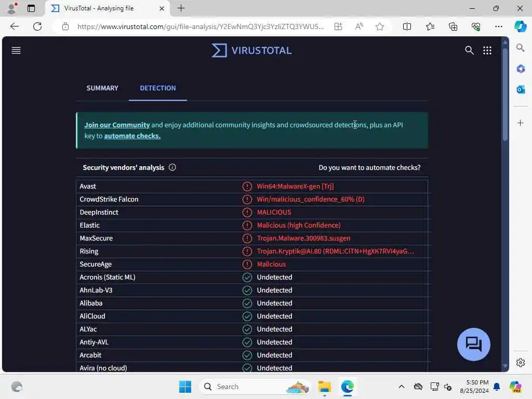Viewport: 532px width, 399px height.
Task: Close the VirusTotal browser tab
Action: click(x=162, y=8)
